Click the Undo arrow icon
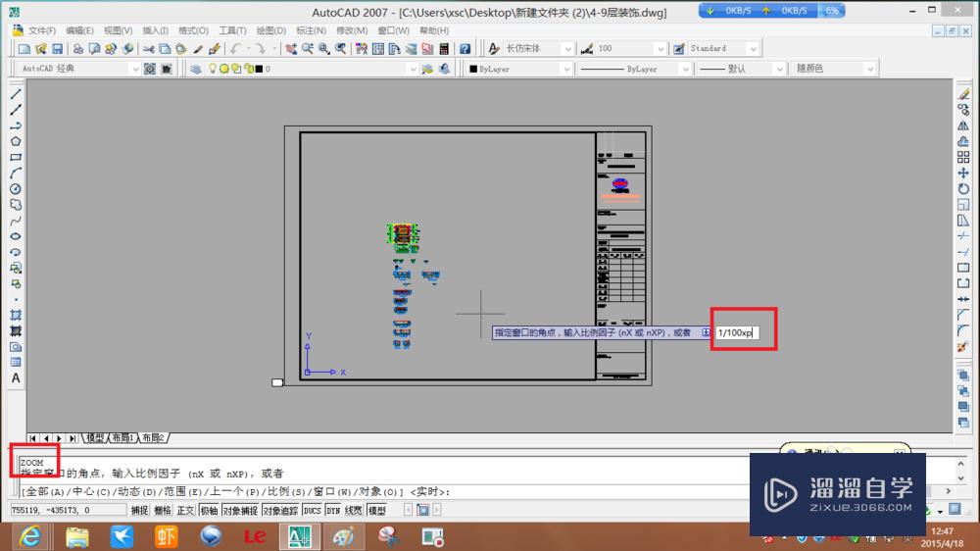The height and width of the screenshot is (551, 980). click(235, 49)
